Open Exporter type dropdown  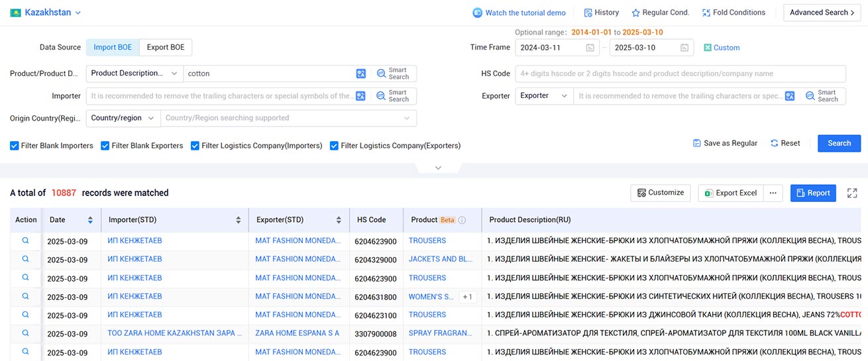coord(544,96)
